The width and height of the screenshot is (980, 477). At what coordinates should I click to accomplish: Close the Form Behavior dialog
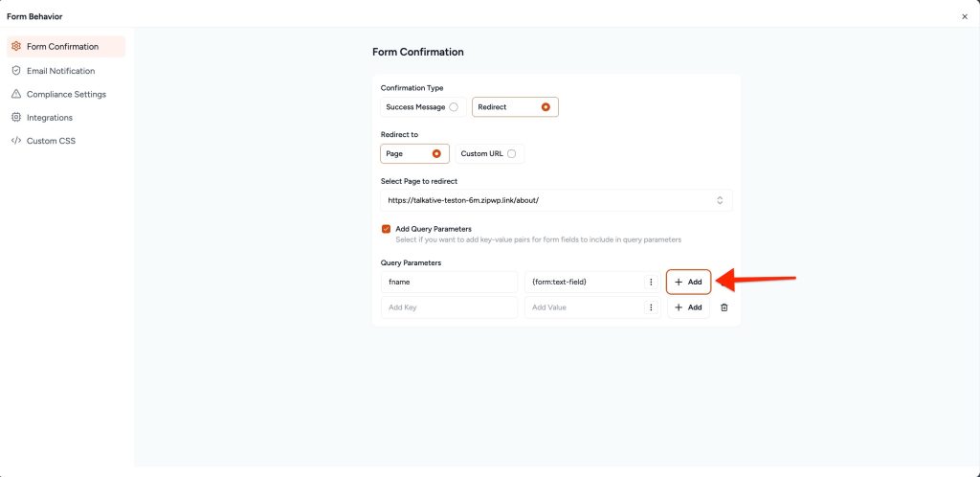point(964,16)
